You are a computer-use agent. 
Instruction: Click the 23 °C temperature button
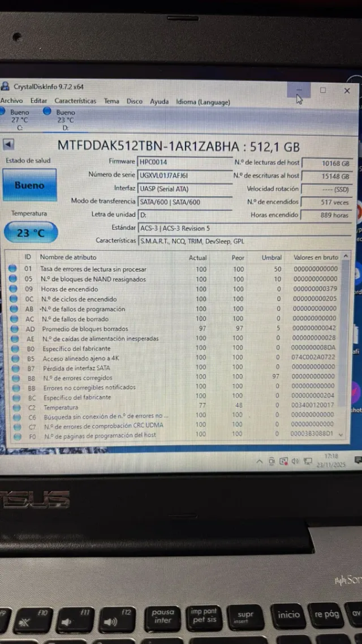[31, 233]
